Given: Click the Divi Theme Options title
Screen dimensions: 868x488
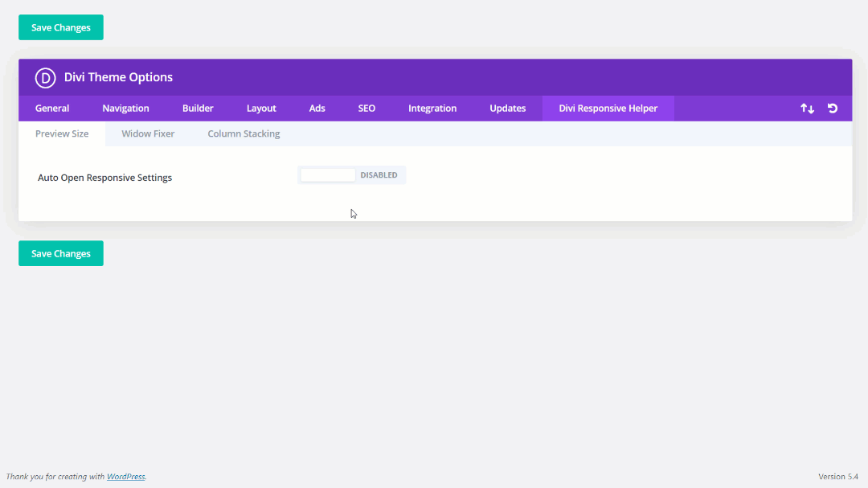Looking at the screenshot, I should point(118,77).
